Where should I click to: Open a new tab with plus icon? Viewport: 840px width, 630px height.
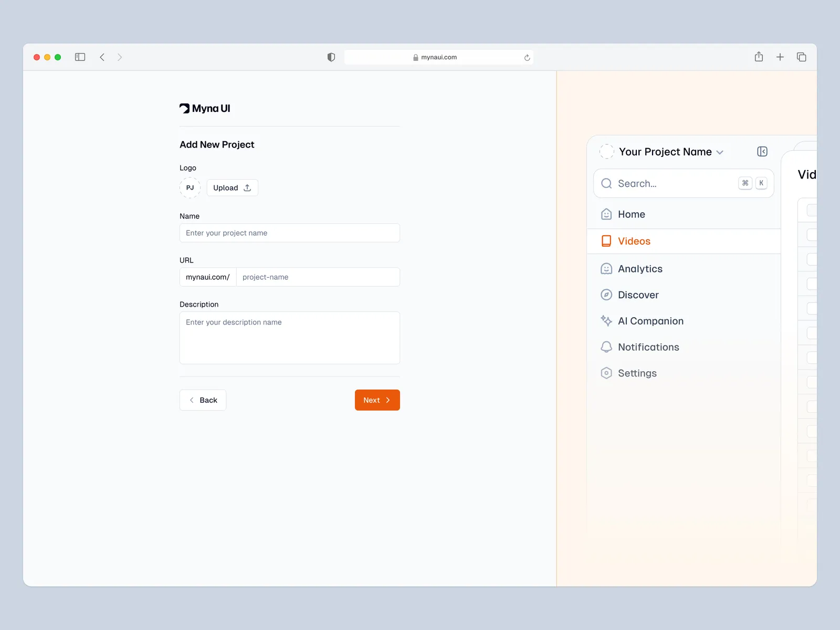(780, 57)
